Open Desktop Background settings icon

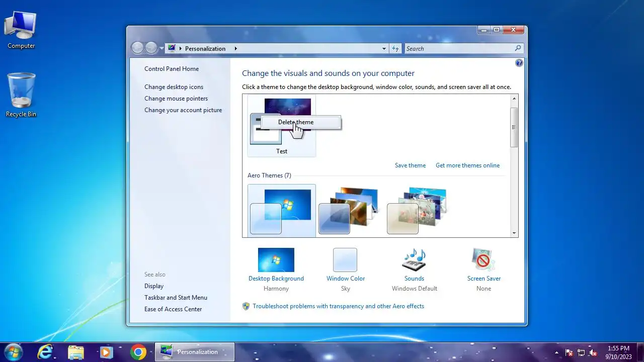[276, 260]
